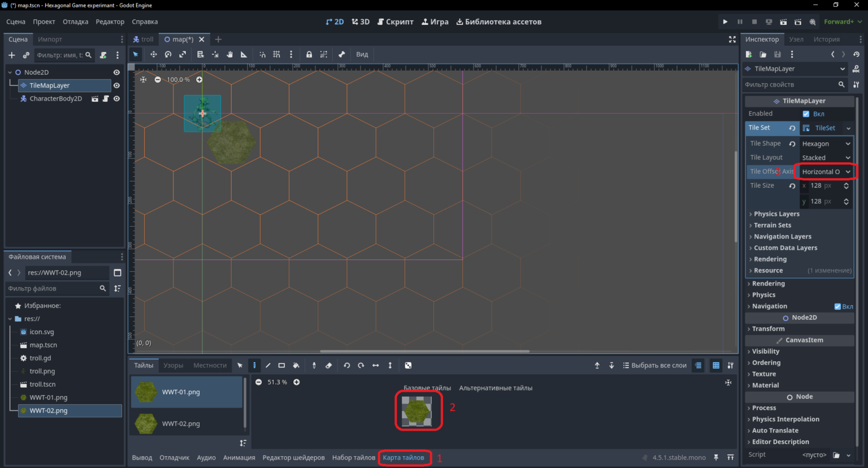Open the Forward+ renderer dropdown
868x468 pixels.
pyautogui.click(x=843, y=21)
